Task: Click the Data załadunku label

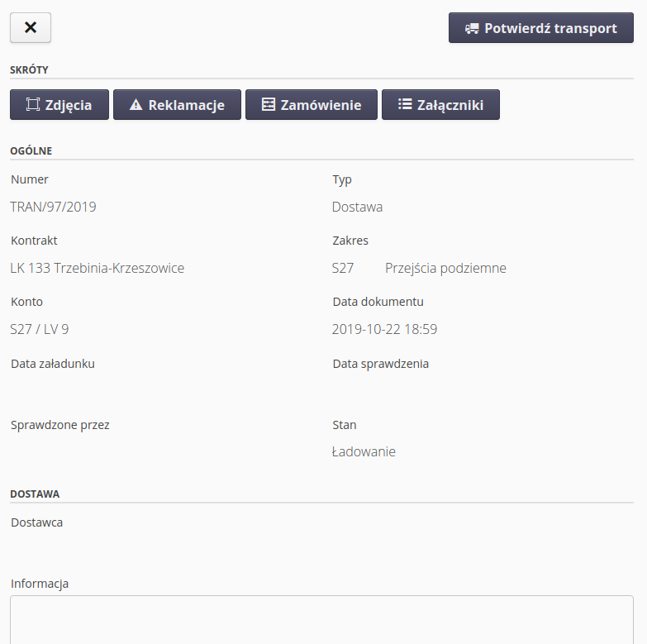Action: 53,364
